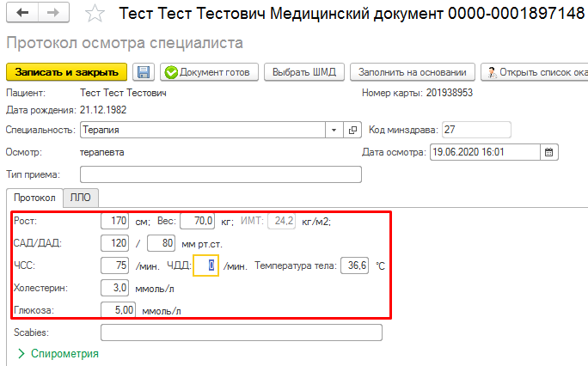Expand the Специальность dropdown list
This screenshot has width=588, height=366.
coord(334,130)
